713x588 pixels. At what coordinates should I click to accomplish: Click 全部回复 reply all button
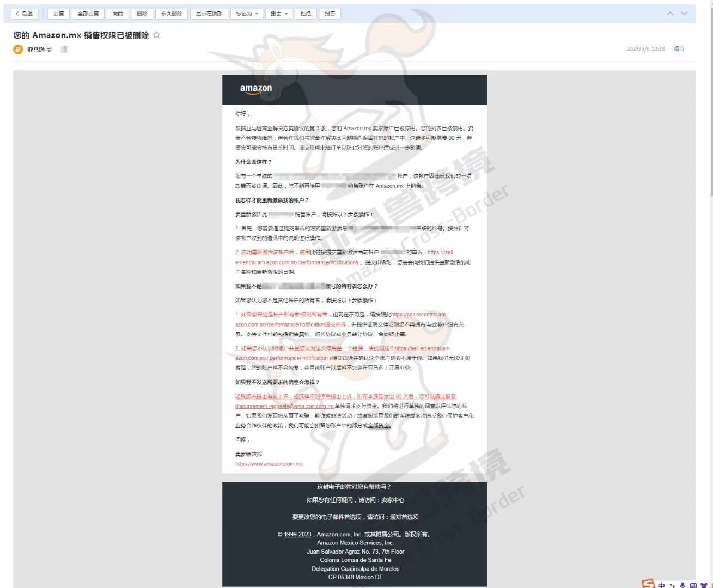[x=88, y=14]
